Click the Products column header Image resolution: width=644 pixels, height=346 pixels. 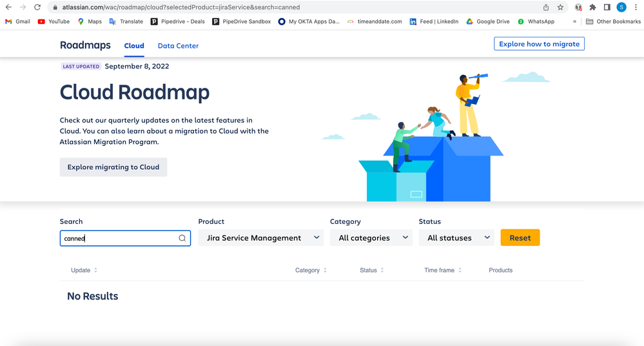tap(501, 270)
